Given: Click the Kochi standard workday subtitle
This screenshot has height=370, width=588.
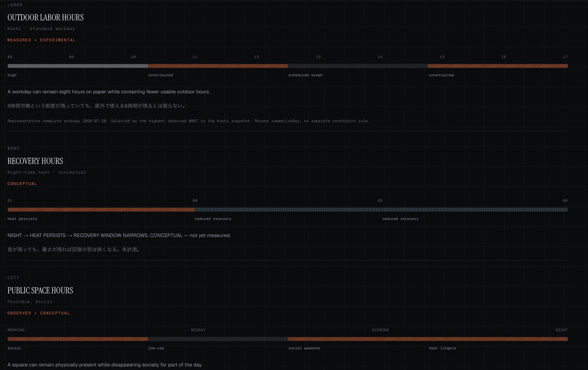Looking at the screenshot, I should (41, 29).
